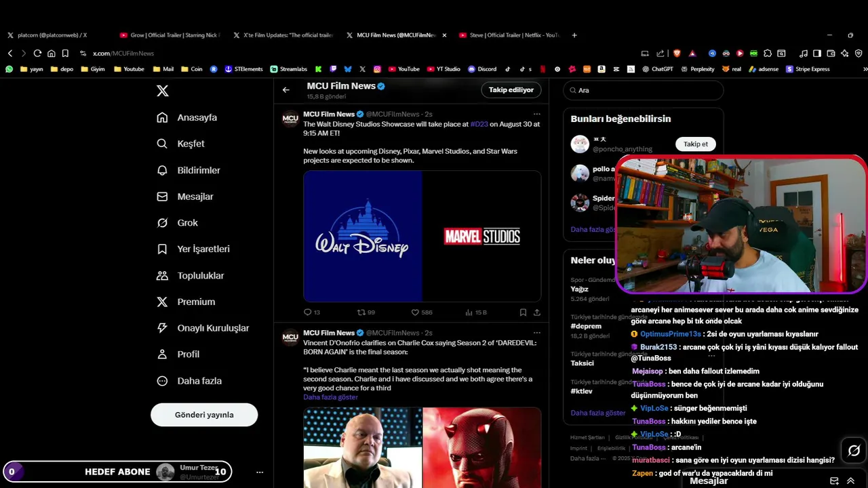The width and height of the screenshot is (868, 488).
Task: Go back with the profile header arrow
Action: coord(286,89)
